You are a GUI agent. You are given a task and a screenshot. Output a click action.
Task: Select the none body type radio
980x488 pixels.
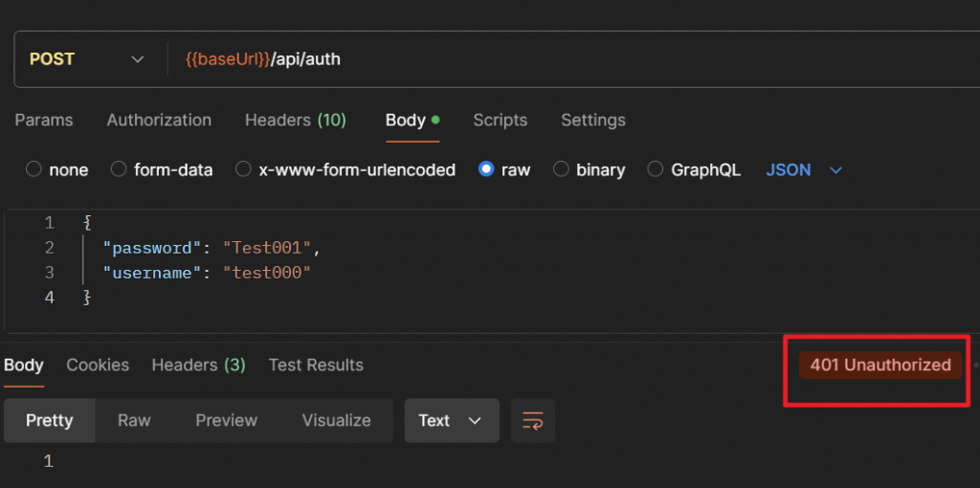tap(34, 169)
